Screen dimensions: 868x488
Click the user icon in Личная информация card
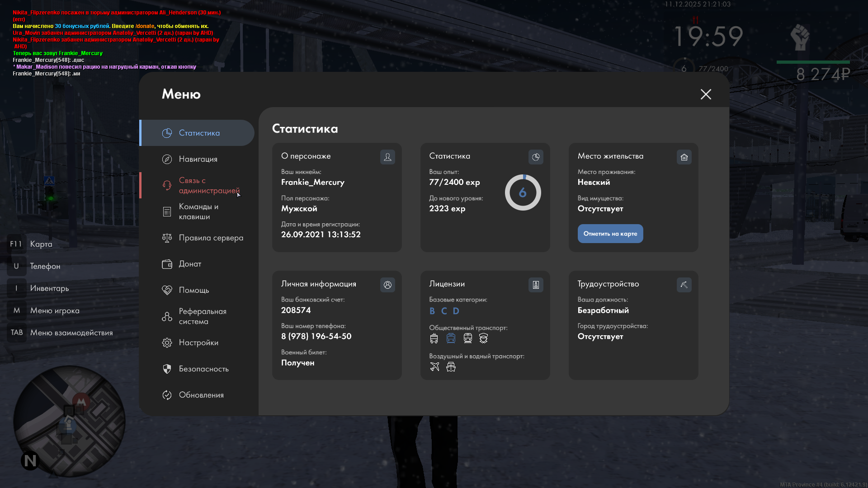(x=387, y=285)
